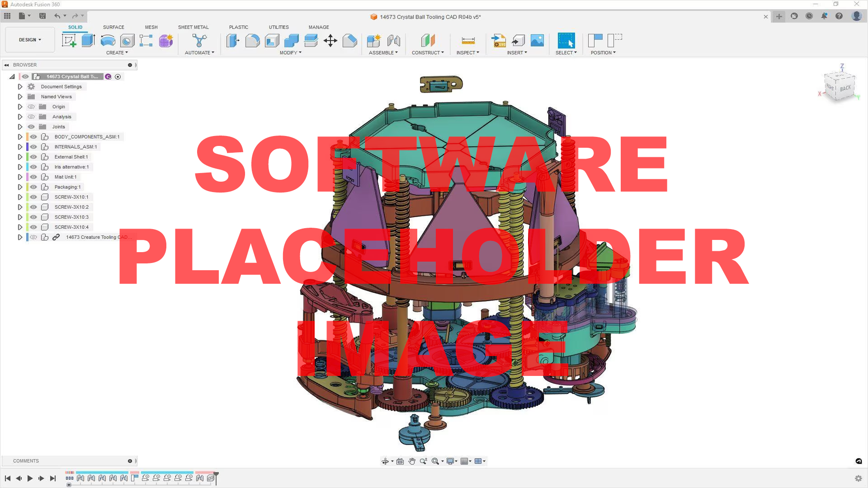
Task: Click the Insert Canvas icon in INSERT group
Action: 537,40
